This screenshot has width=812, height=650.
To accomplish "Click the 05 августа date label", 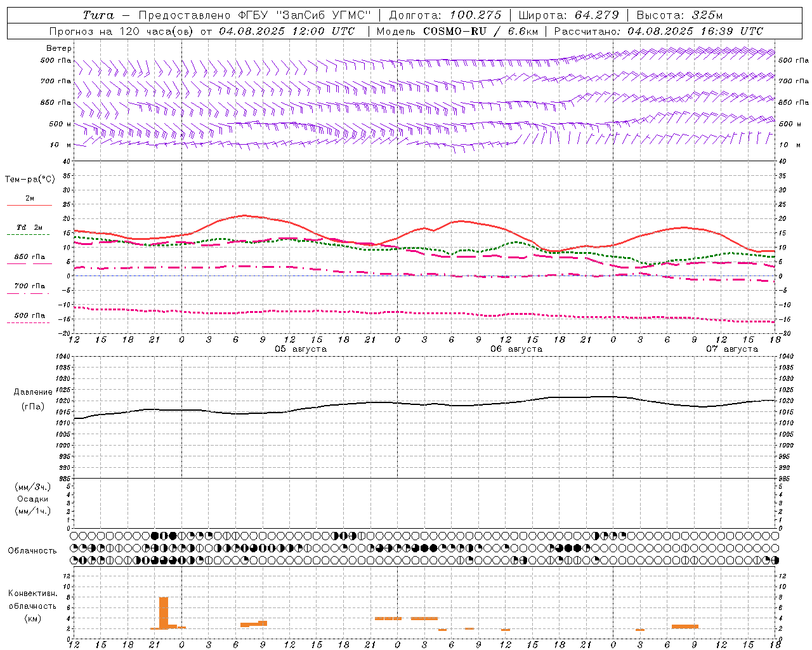I will (301, 349).
